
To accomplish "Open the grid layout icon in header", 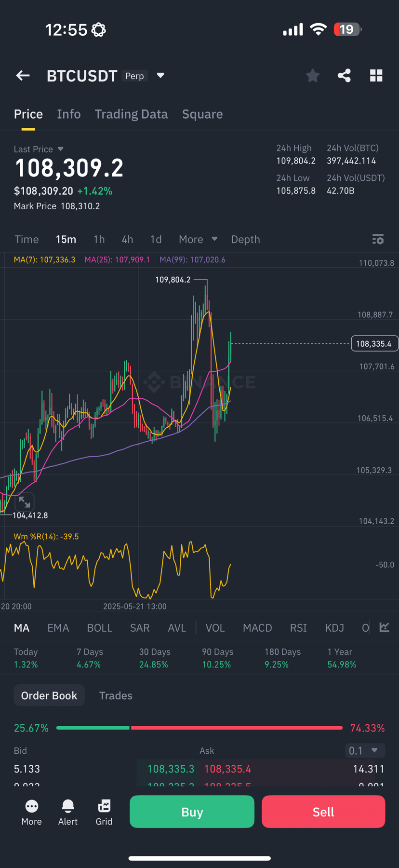I will pos(376,75).
